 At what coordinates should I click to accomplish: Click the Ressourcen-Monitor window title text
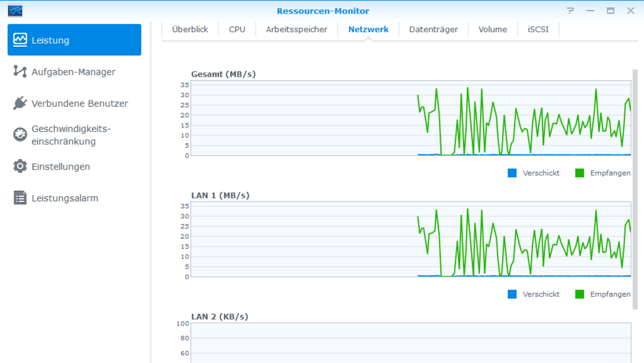(x=323, y=11)
